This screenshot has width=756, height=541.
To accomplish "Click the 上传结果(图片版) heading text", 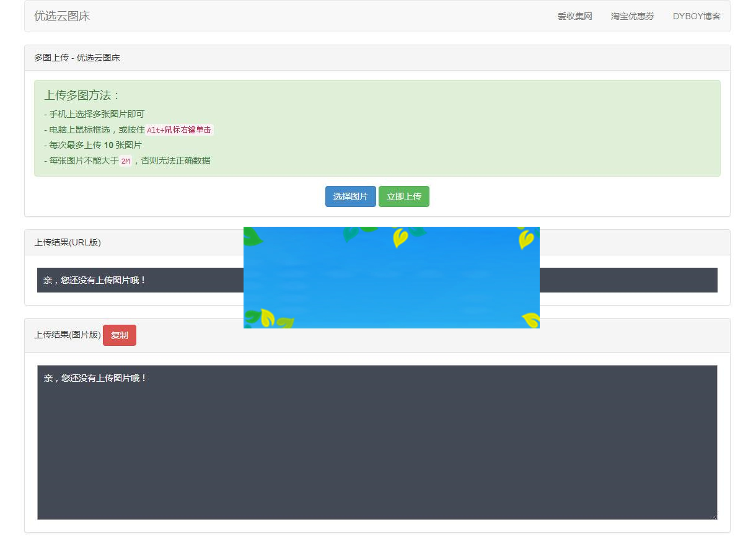I will [67, 335].
